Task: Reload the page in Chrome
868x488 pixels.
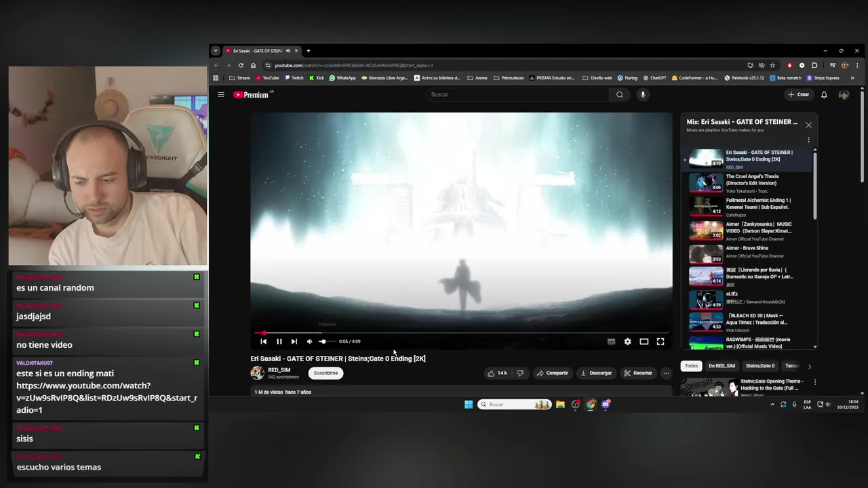Action: point(241,66)
